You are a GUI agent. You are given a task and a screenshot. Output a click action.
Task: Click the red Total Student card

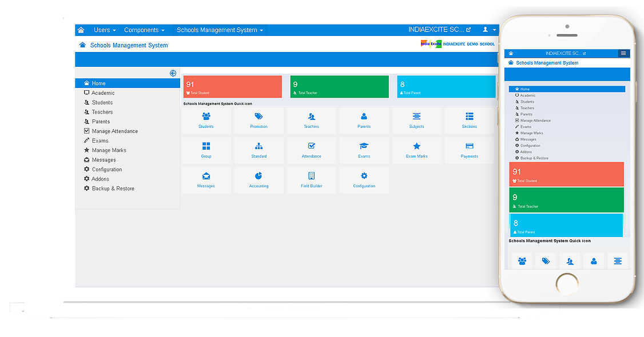click(232, 87)
